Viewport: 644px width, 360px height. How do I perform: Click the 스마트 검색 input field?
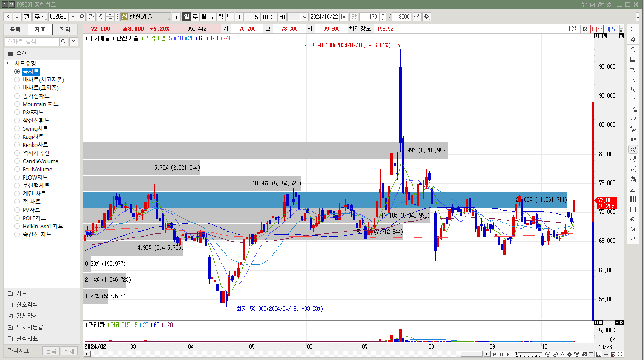32,42
